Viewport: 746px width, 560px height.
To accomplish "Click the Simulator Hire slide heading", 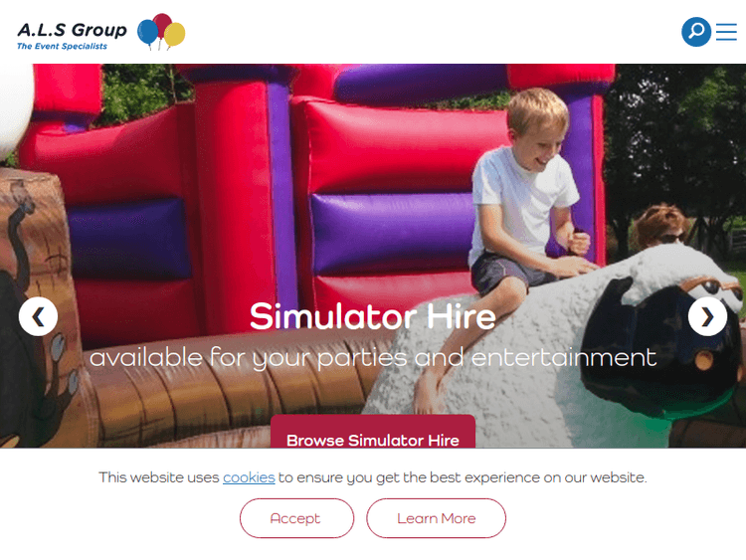I will [x=373, y=316].
